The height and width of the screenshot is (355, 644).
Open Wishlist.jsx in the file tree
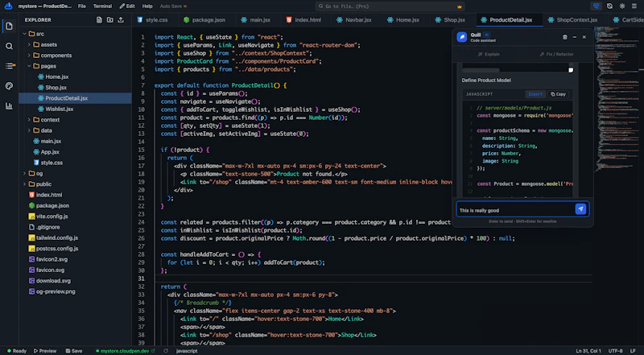tap(59, 109)
